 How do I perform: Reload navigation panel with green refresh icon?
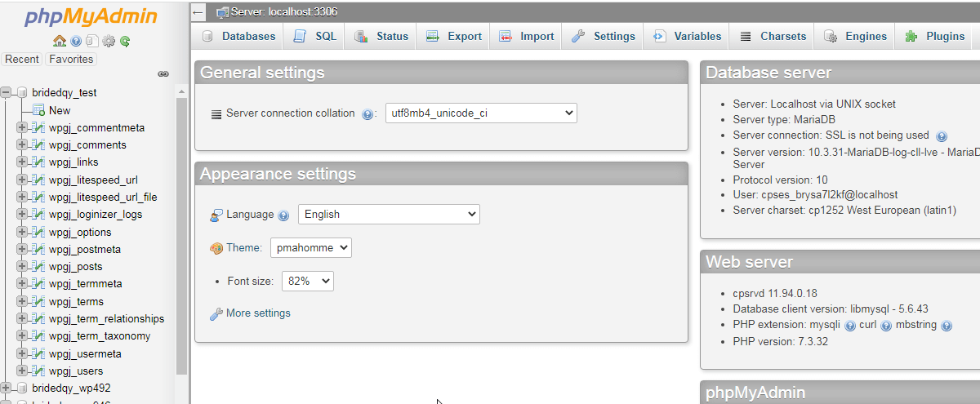pyautogui.click(x=125, y=41)
